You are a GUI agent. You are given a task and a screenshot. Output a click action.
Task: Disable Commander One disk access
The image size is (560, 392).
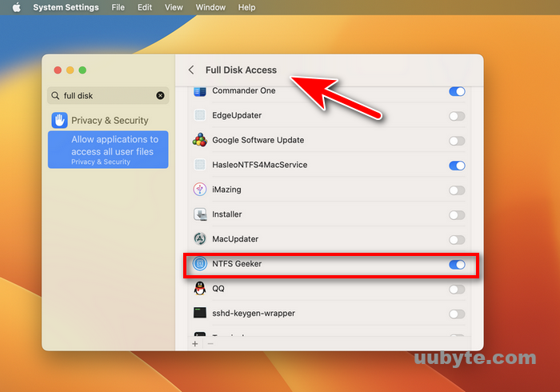click(x=457, y=91)
